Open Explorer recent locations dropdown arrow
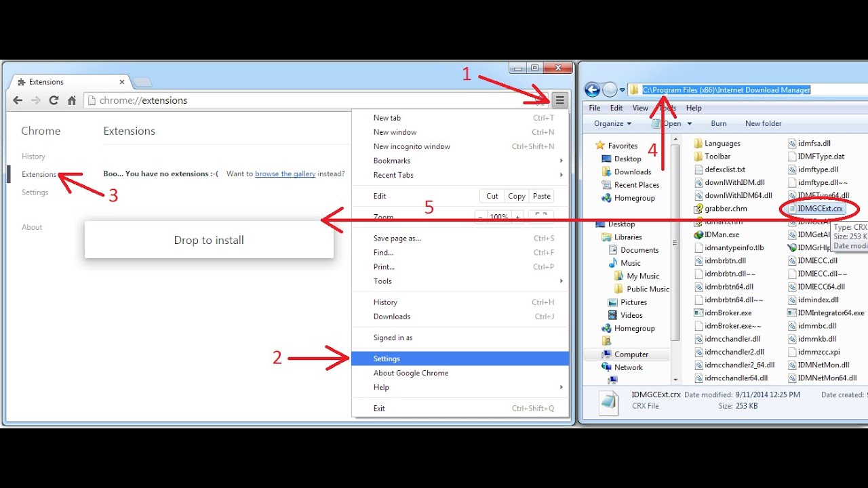This screenshot has height=488, width=868. click(x=622, y=90)
